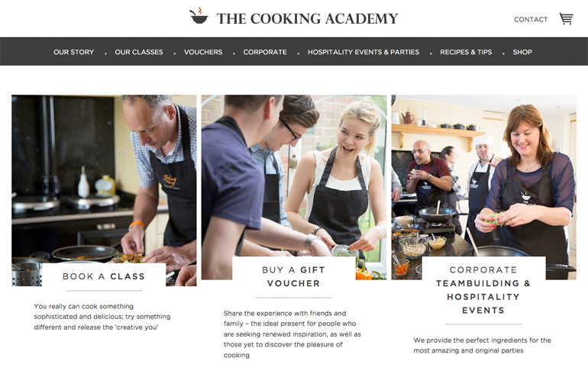Open the Contact link

(x=531, y=20)
